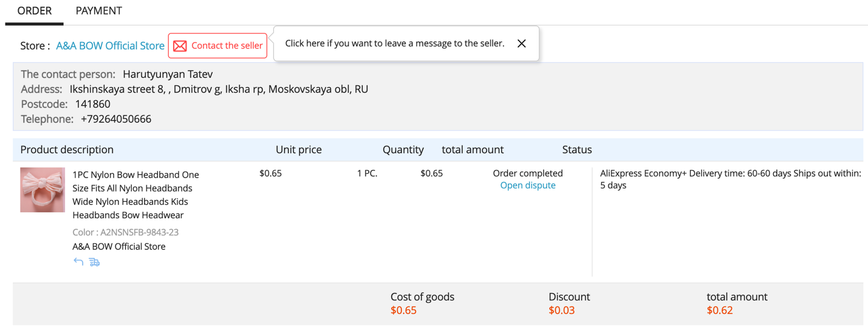Image resolution: width=868 pixels, height=329 pixels.
Task: Click the AliExpress Economy+ delivery info
Action: (x=730, y=179)
